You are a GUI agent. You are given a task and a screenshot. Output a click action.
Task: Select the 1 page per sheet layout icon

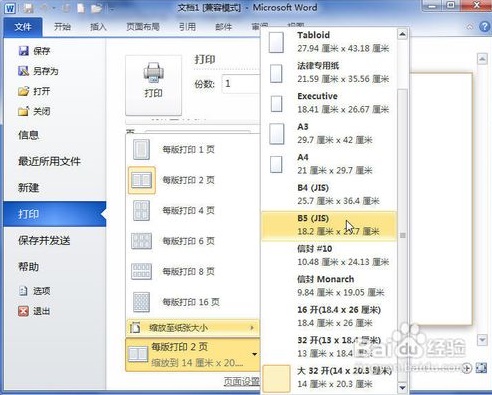point(141,149)
